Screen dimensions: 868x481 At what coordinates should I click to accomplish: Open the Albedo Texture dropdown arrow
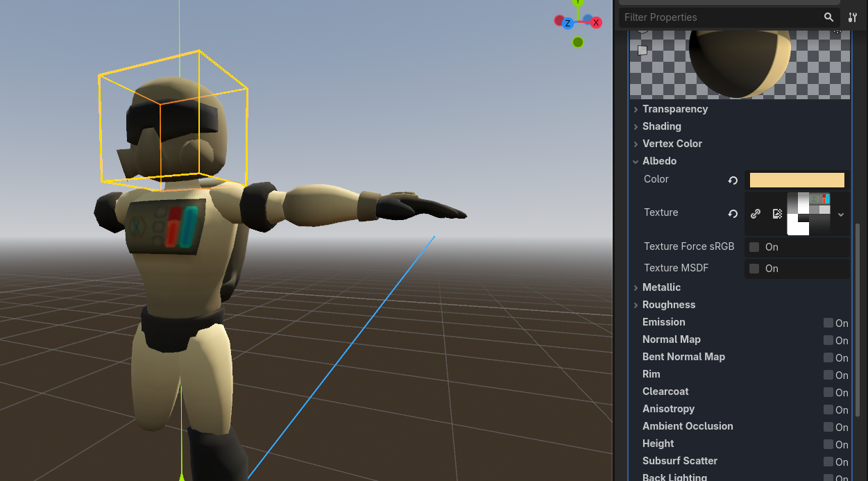tap(840, 214)
